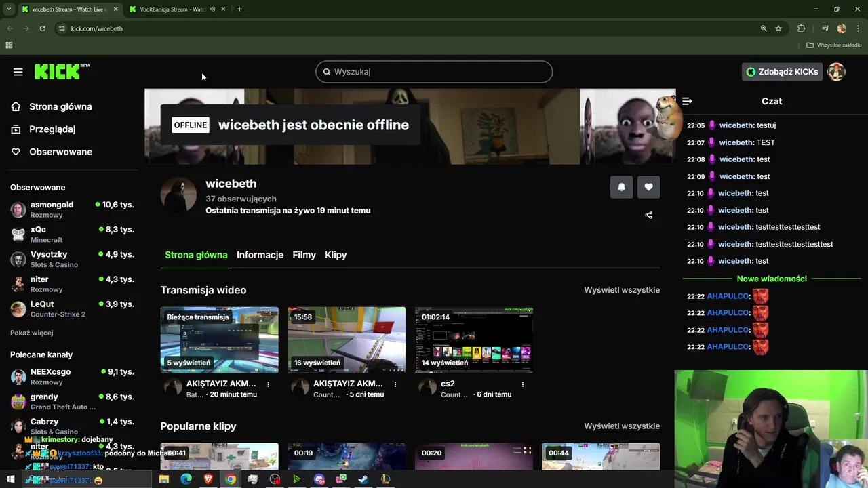Open xQc channel in followed list
This screenshot has height=488, width=868.
[x=72, y=235]
